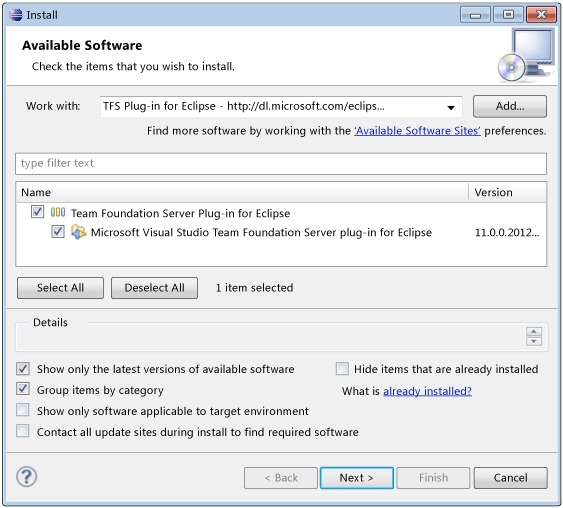Click the version value 11.0.0.2012...
Image resolution: width=563 pixels, height=508 pixels.
pos(507,233)
